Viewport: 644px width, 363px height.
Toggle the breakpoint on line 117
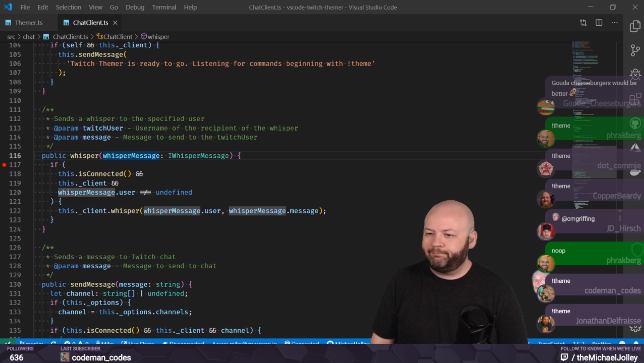[x=4, y=165]
